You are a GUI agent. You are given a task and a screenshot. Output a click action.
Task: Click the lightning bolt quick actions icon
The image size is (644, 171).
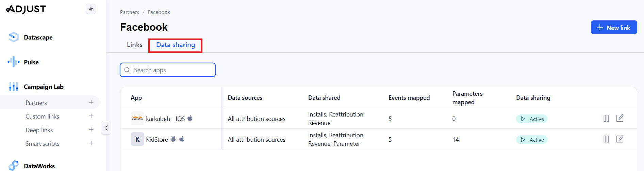(91, 9)
